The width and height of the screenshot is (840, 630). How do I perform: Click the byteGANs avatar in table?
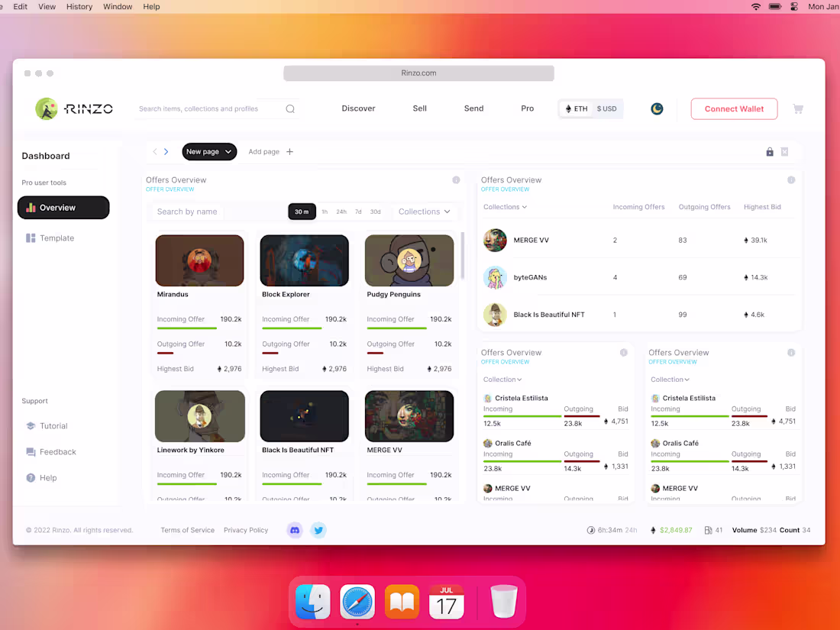click(x=495, y=277)
